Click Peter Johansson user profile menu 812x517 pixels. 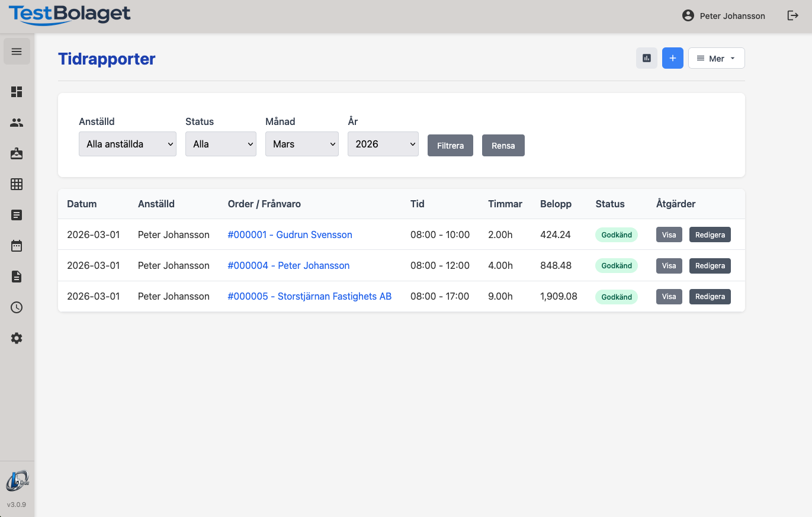point(724,16)
